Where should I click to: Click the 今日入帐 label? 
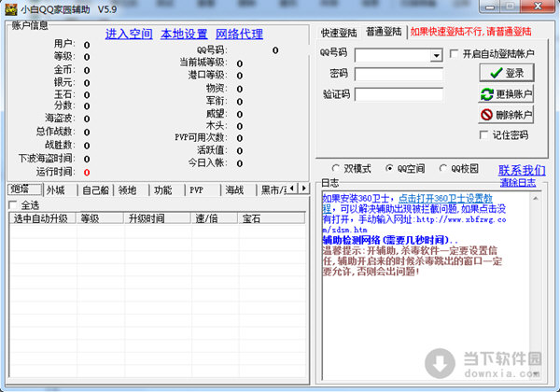click(x=208, y=162)
